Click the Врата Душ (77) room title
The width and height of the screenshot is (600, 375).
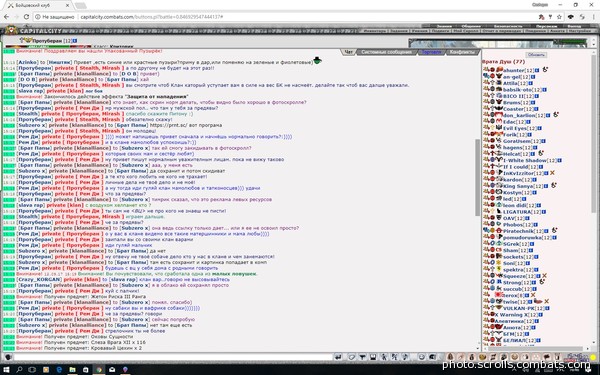[x=503, y=61]
